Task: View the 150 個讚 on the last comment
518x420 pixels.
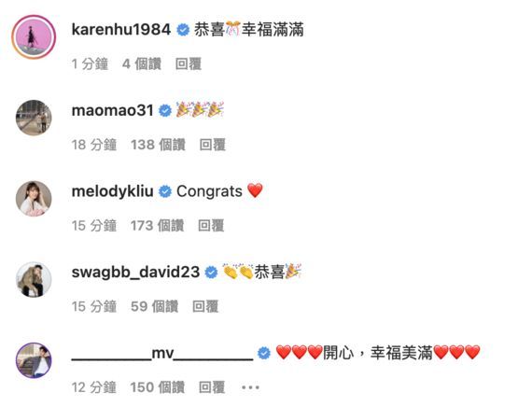Action: pyautogui.click(x=157, y=387)
